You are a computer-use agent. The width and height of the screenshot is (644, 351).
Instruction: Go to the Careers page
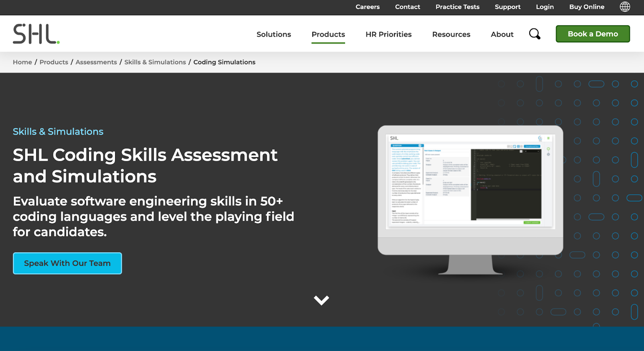tap(367, 7)
